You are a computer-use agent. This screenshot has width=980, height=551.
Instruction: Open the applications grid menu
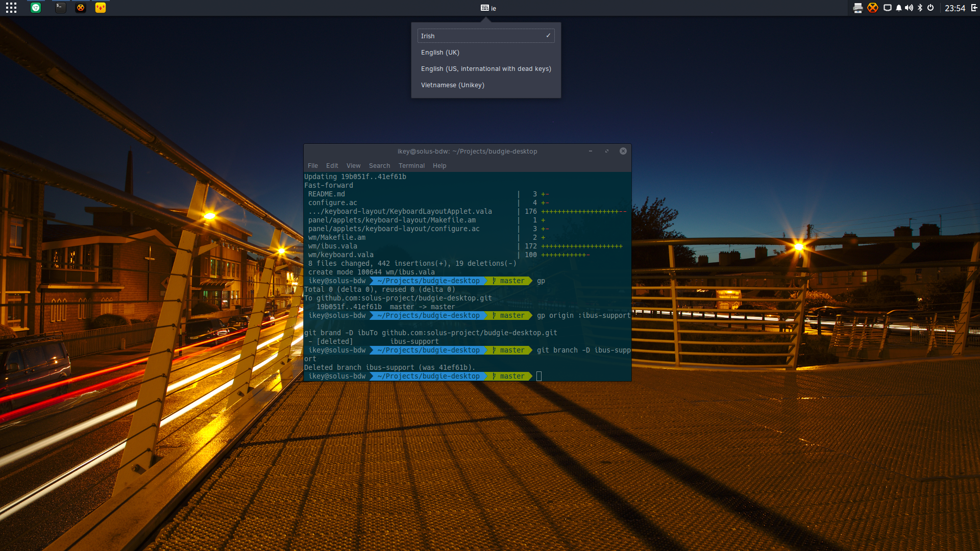pyautogui.click(x=11, y=8)
